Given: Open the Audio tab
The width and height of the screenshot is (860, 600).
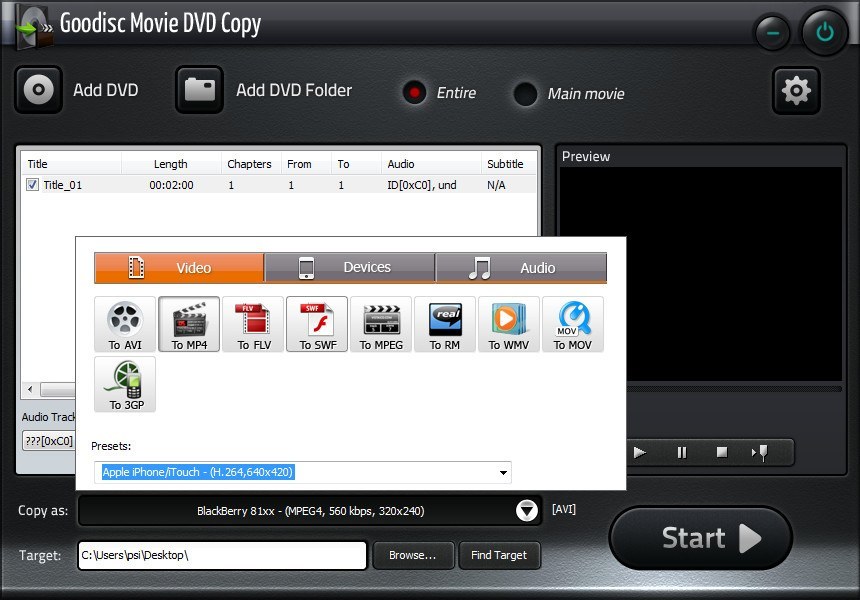Looking at the screenshot, I should point(521,267).
